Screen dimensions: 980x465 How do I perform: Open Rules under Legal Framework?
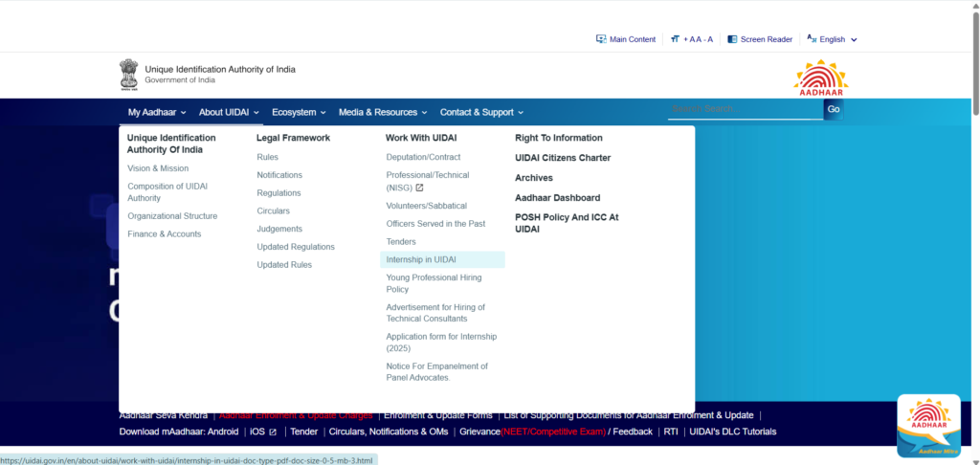(268, 157)
